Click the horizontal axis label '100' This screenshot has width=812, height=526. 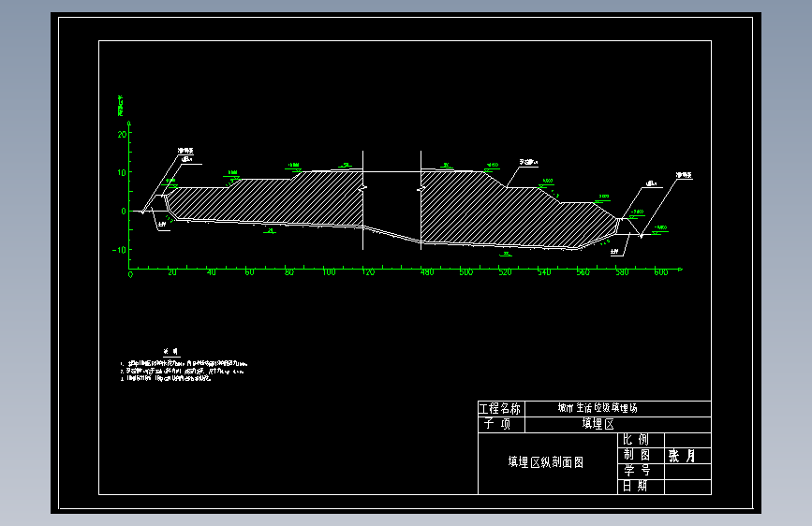(329, 272)
